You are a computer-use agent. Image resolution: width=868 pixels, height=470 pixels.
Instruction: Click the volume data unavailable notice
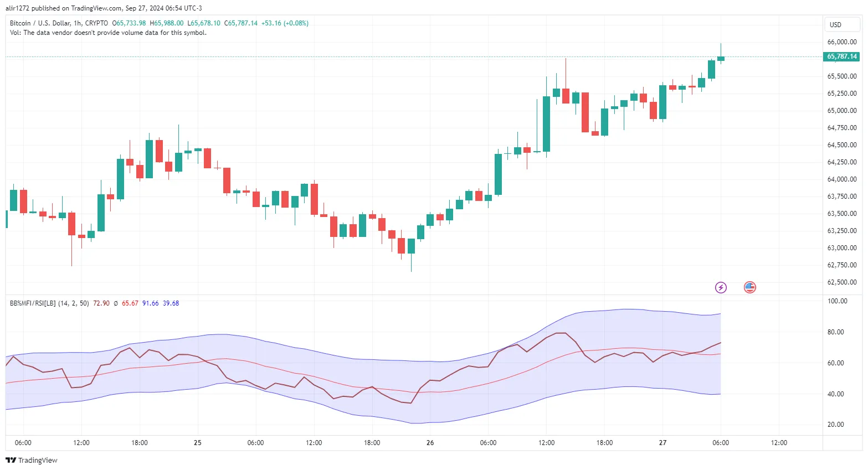pos(108,33)
